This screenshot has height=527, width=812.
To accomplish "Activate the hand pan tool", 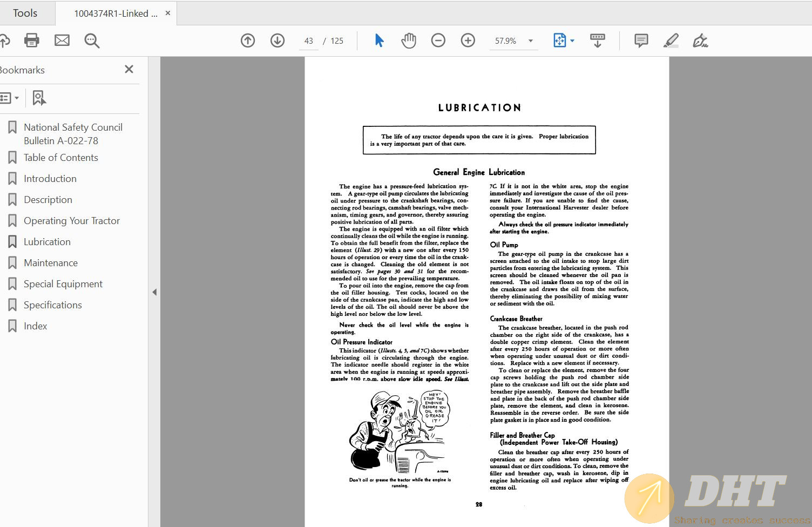I will (409, 40).
